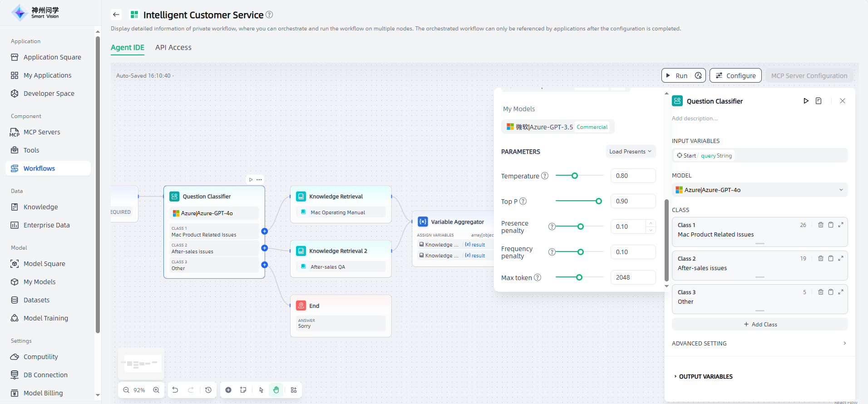Image resolution: width=868 pixels, height=404 pixels.
Task: Switch to pointer selection mode
Action: click(x=261, y=390)
